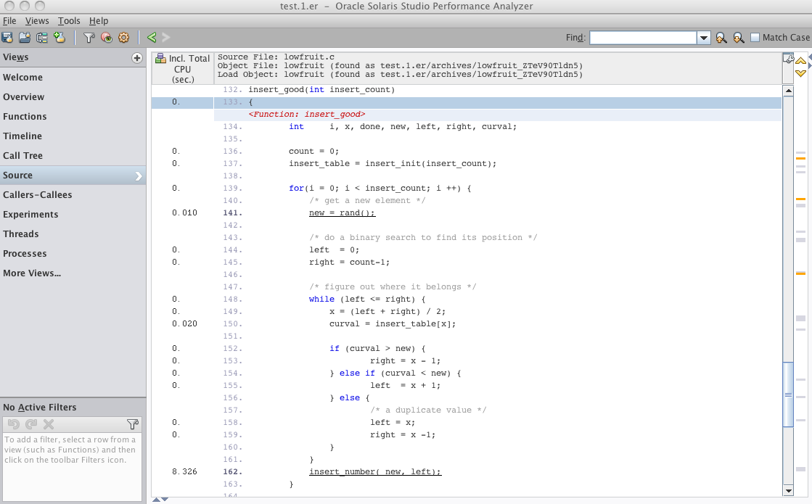
Task: Expand the Source view chevron in sidebar
Action: [139, 176]
